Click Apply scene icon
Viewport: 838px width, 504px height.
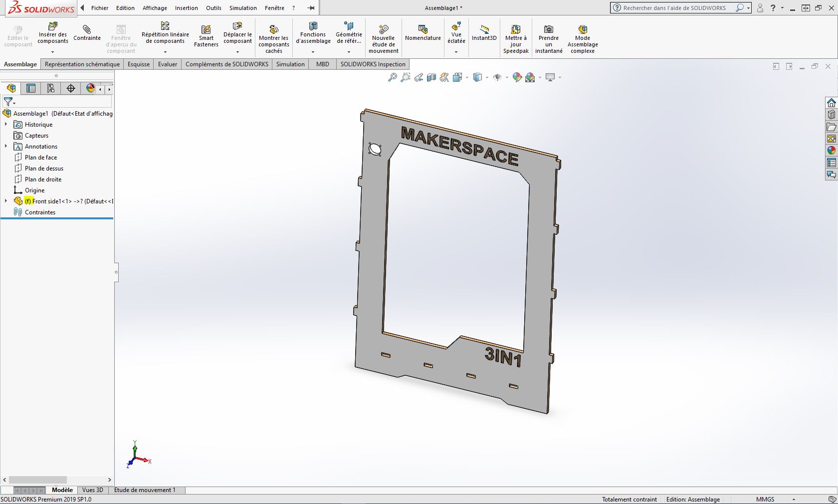(530, 77)
